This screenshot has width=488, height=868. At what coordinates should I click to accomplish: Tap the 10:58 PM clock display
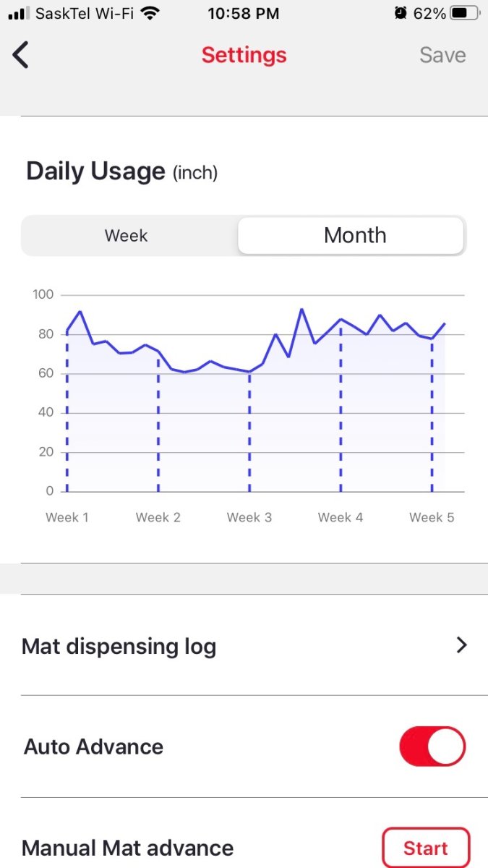pyautogui.click(x=244, y=13)
